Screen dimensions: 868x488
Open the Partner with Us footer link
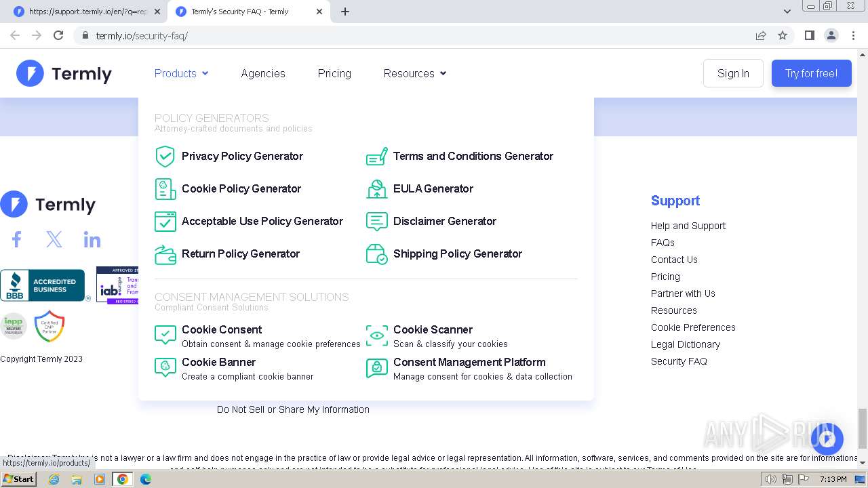[x=683, y=293]
